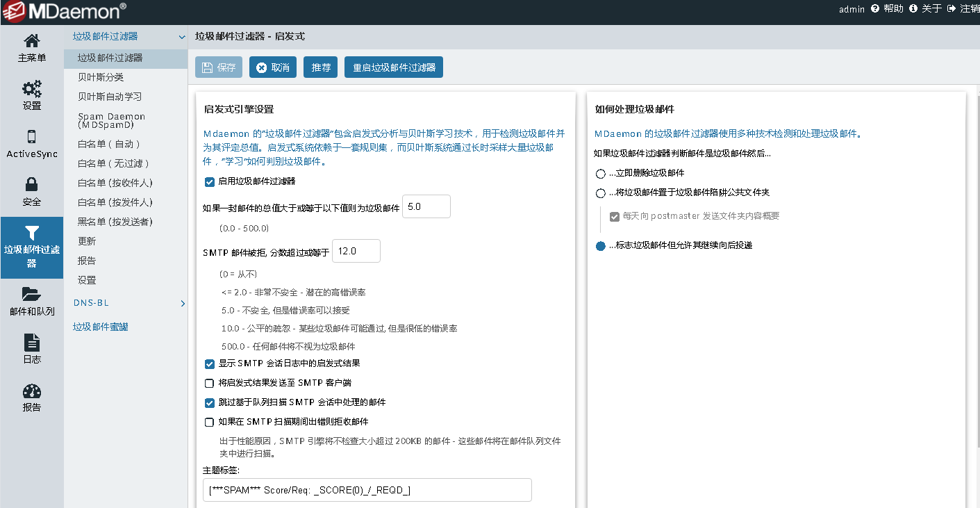Click the 主题标签 subject tag field

[367, 490]
